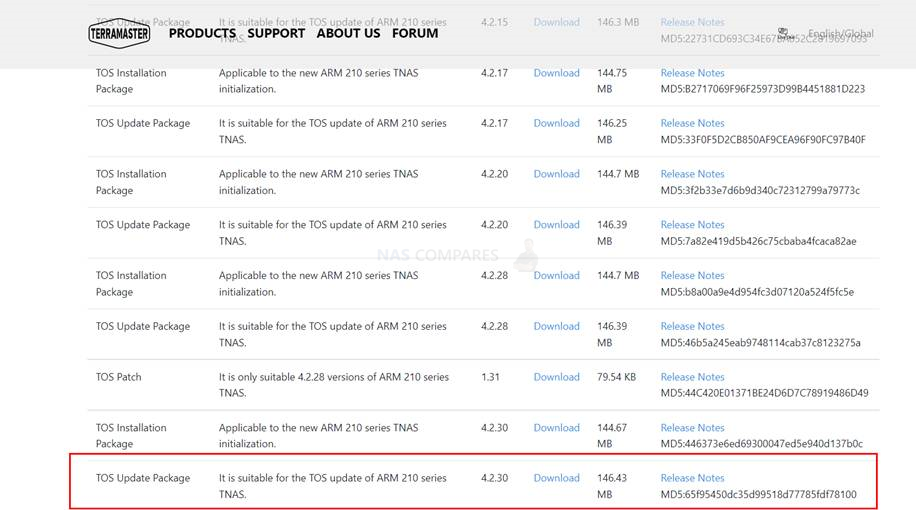Open Release Notes for 4.2.20 Update Package

coord(692,225)
